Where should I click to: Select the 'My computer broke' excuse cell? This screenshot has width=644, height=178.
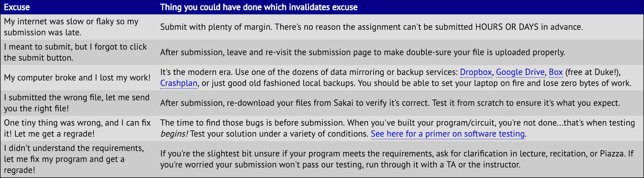point(79,78)
